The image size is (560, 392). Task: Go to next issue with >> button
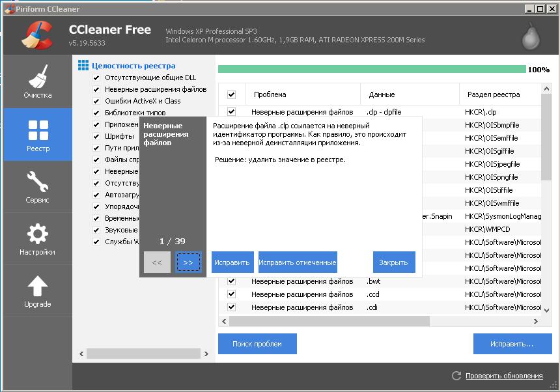188,262
